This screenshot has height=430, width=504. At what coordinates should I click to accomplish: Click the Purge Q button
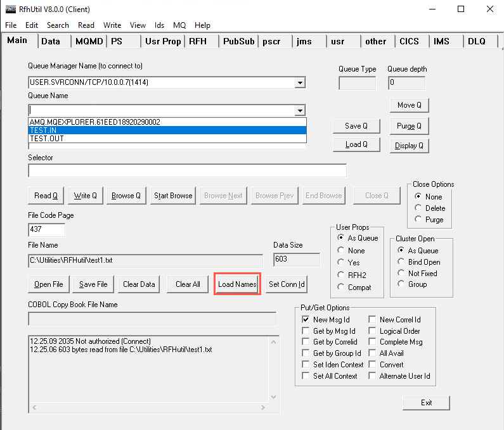409,126
